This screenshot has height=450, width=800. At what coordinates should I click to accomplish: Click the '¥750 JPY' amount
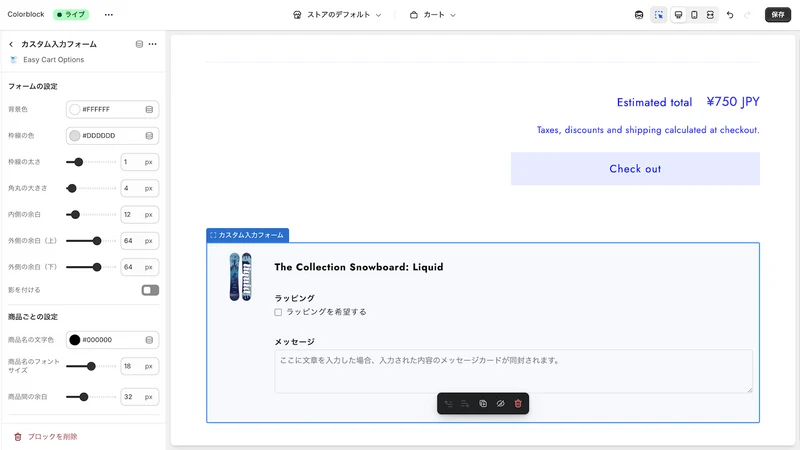point(733,102)
